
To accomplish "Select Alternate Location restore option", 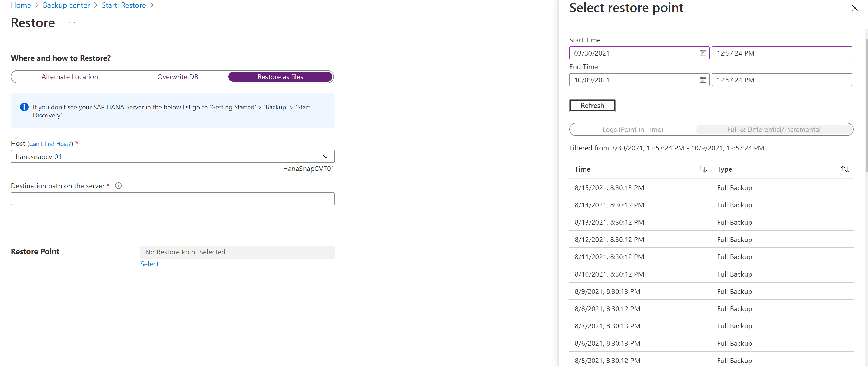I will tap(70, 76).
